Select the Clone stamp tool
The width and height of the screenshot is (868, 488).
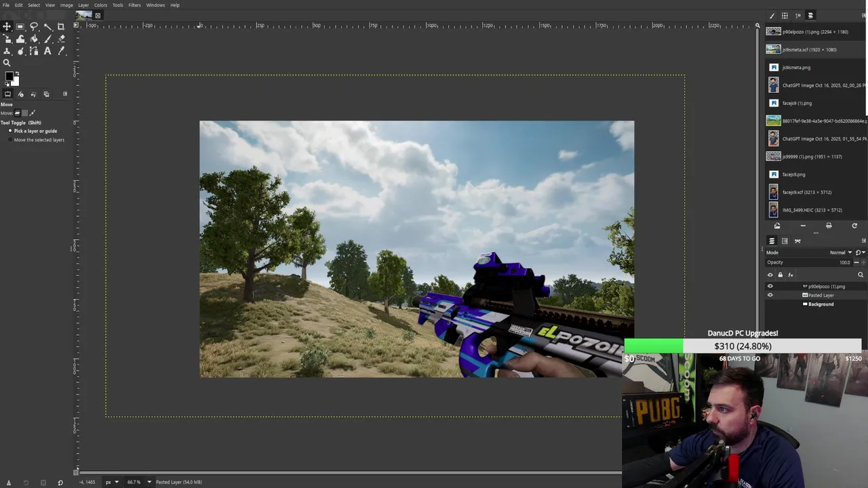pyautogui.click(x=7, y=52)
